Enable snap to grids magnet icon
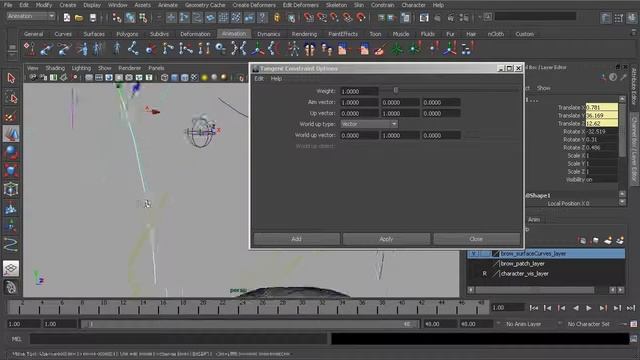This screenshot has width=640, height=360. click(309, 18)
